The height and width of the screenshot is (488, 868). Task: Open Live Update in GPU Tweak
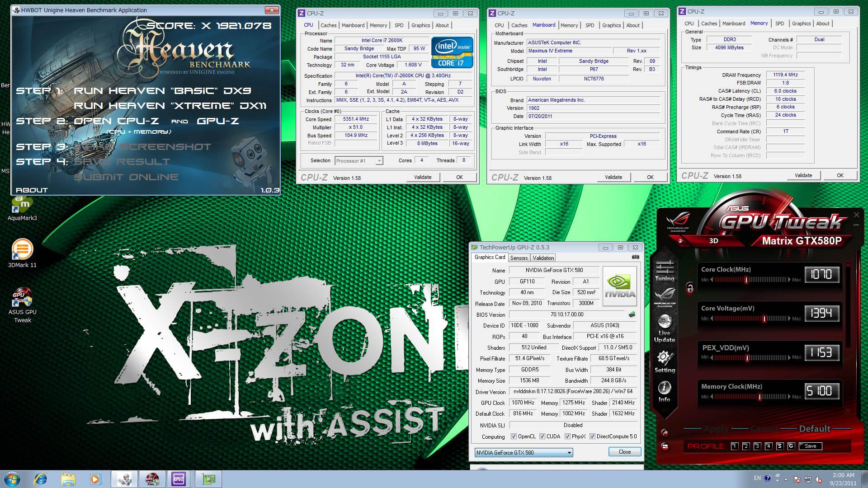(x=664, y=329)
